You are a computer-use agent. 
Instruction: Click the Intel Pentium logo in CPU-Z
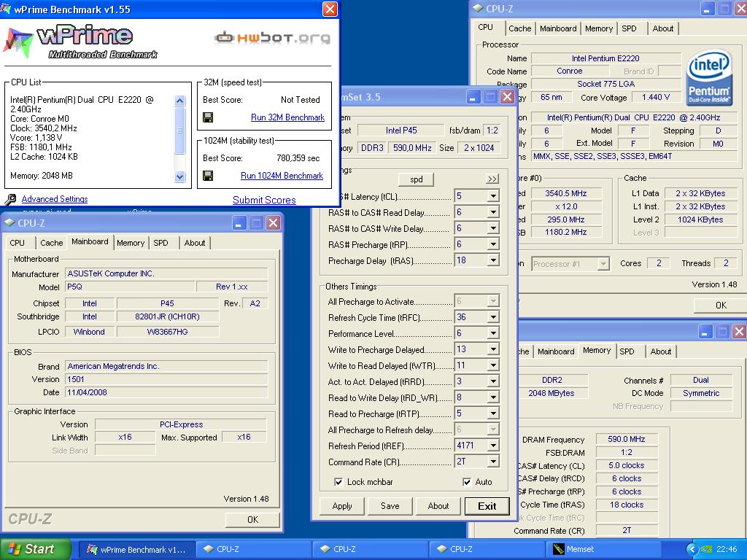click(709, 78)
